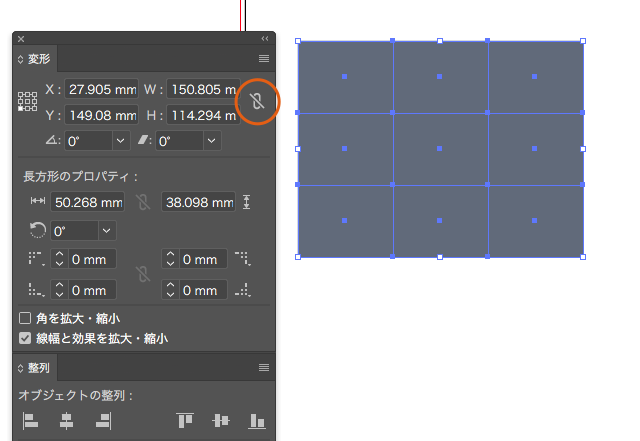Edit the Y position field 149.08 mm

(101, 115)
